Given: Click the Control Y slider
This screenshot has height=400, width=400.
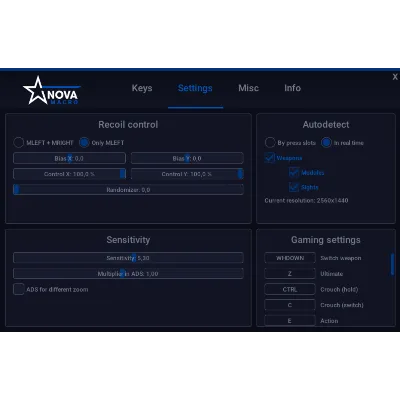Looking at the screenshot, I should coord(187,174).
